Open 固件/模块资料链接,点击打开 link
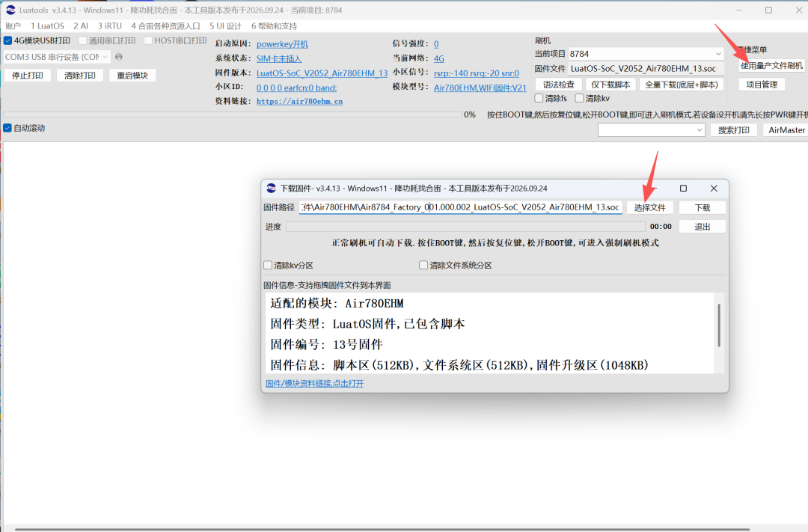The image size is (808, 532). (x=314, y=383)
